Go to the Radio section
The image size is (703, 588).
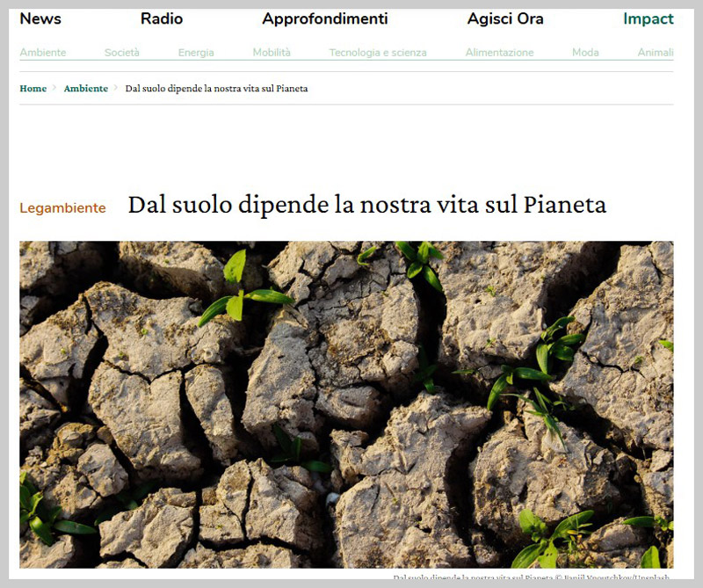tap(162, 19)
